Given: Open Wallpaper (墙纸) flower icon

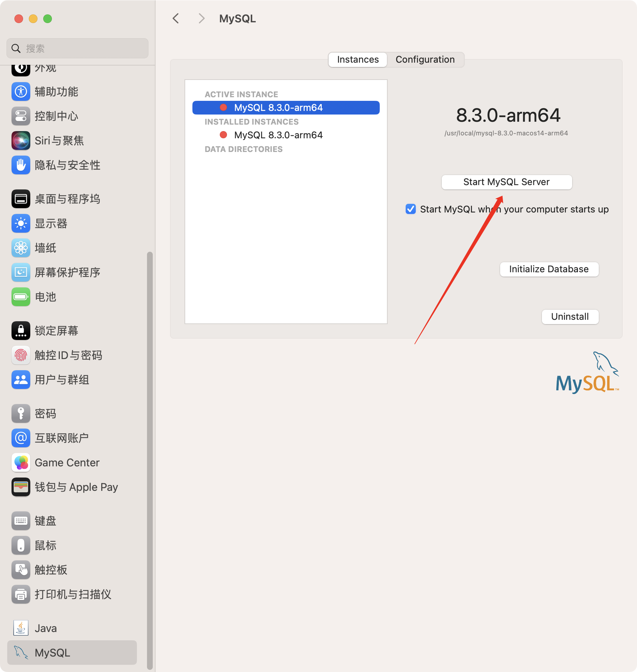Looking at the screenshot, I should point(21,248).
